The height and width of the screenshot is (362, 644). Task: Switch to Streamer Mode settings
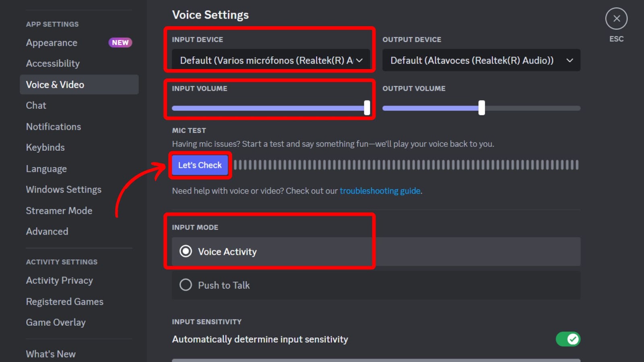click(59, 211)
